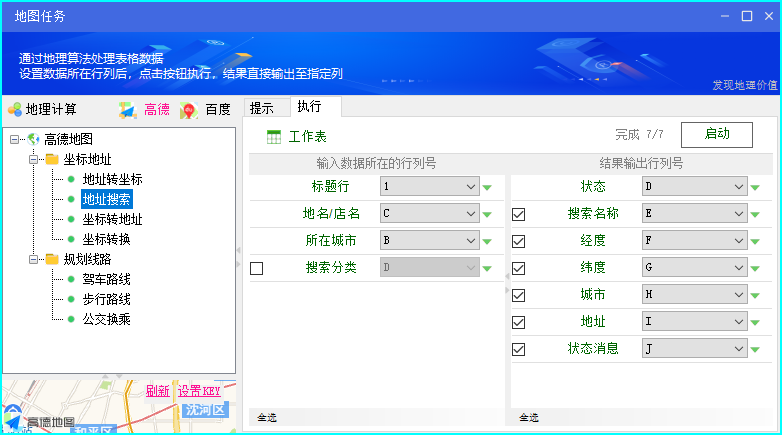Open the 所在城市 column dropdown
Image resolution: width=782 pixels, height=435 pixels.
(429, 240)
